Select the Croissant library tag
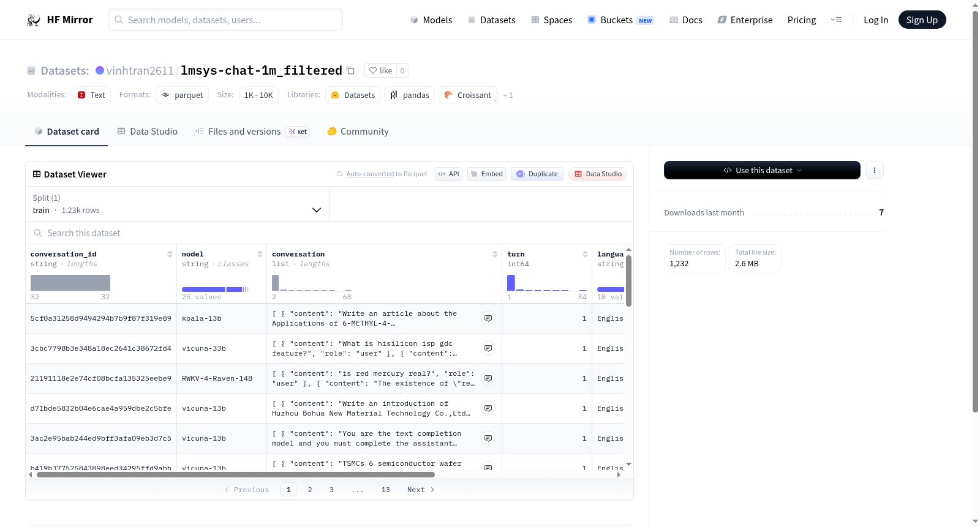This screenshot has width=980, height=527. (468, 95)
